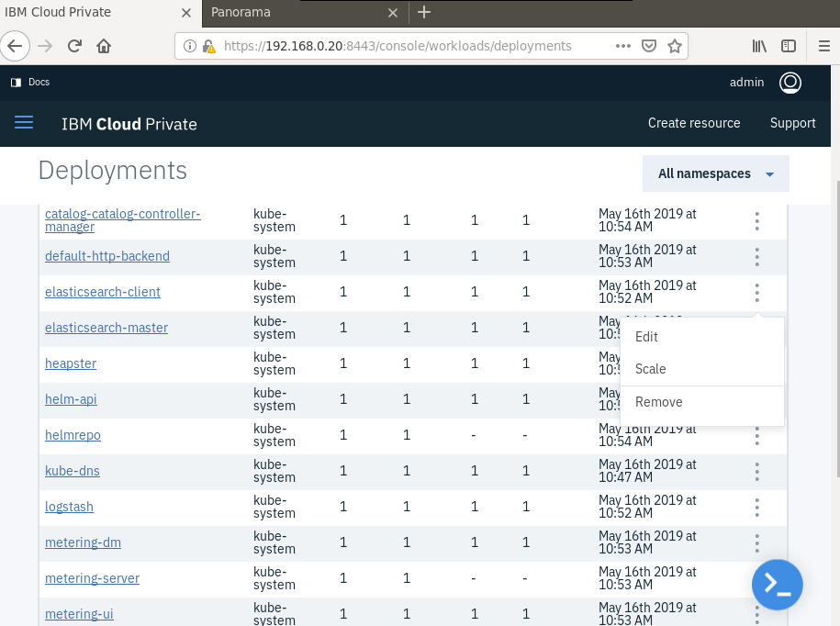
Task: Open the helm-api deployment
Action: click(71, 399)
